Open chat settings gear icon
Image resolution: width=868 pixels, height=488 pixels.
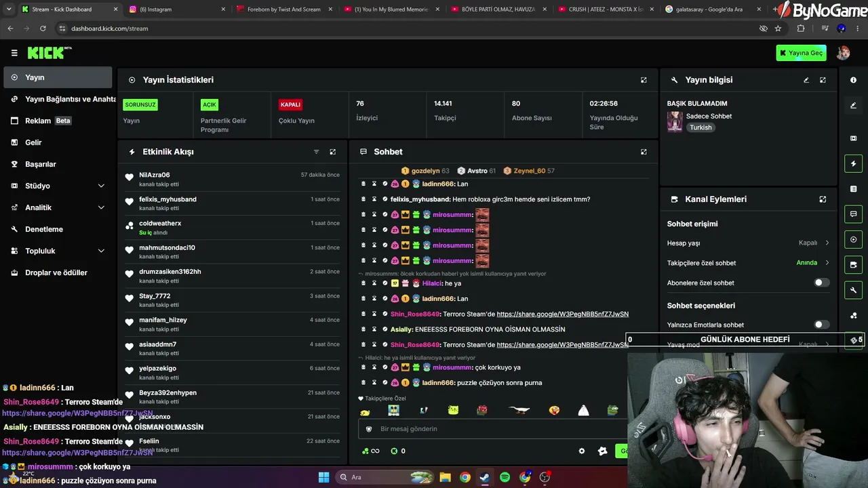pos(581,451)
